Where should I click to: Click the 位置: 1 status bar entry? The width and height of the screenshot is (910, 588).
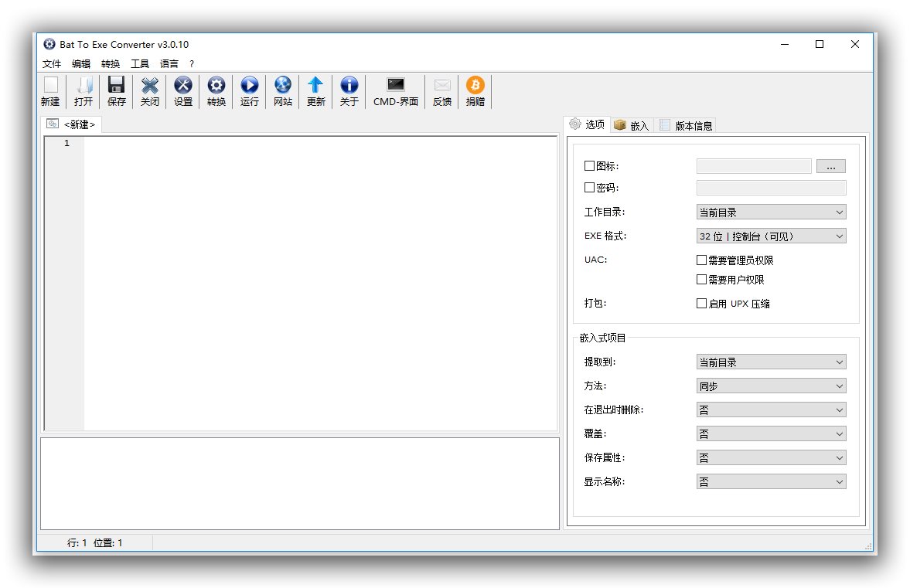(x=108, y=542)
